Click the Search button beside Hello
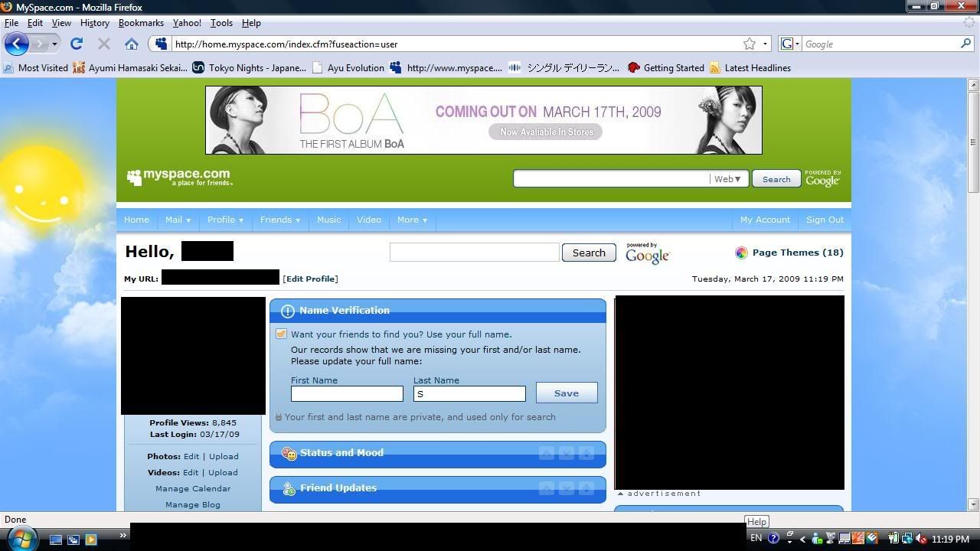Image resolution: width=980 pixels, height=551 pixels. coord(589,253)
